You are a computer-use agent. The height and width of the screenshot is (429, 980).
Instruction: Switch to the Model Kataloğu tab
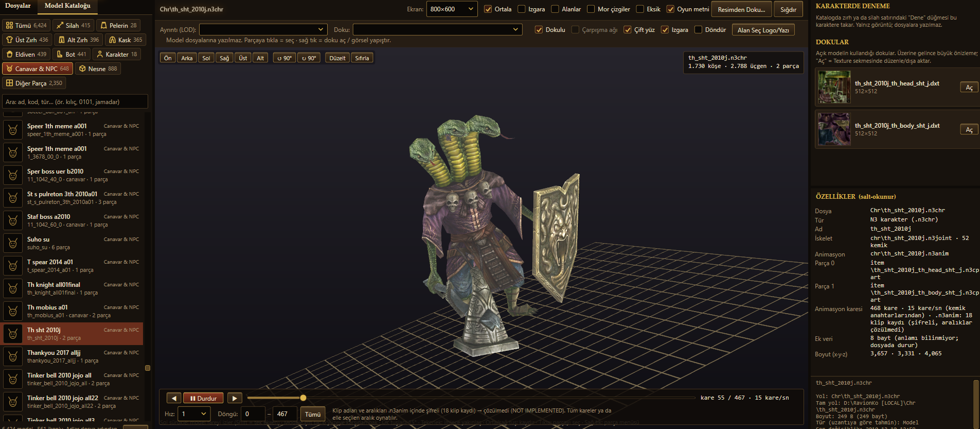point(67,6)
